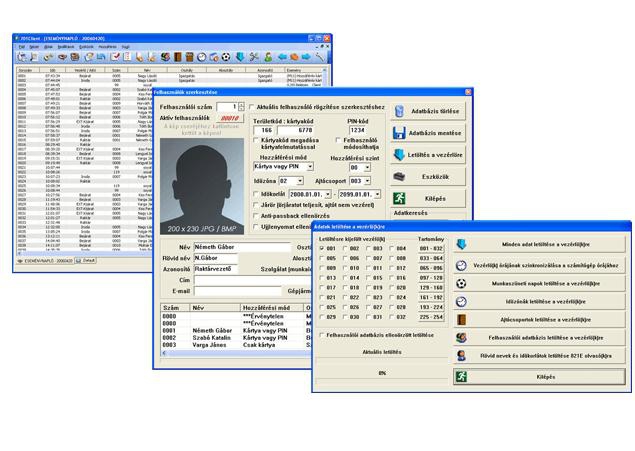The height and width of the screenshot is (451, 635).
Task: Click the Adatbázis mentése floppy disk icon
Action: tap(400, 133)
